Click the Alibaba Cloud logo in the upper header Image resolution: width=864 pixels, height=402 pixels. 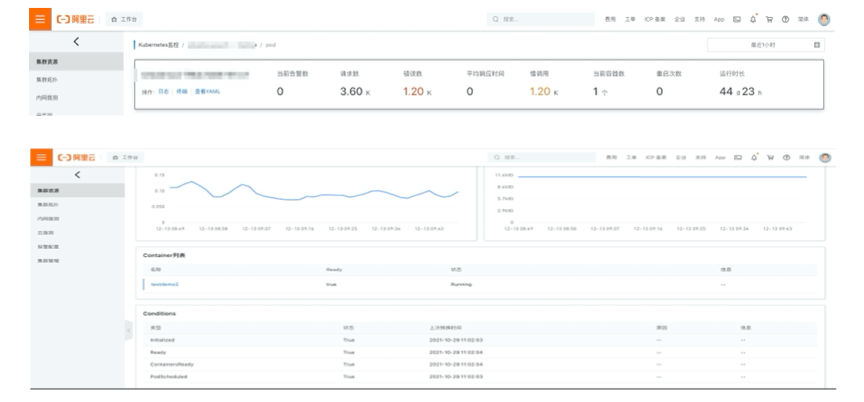click(75, 19)
